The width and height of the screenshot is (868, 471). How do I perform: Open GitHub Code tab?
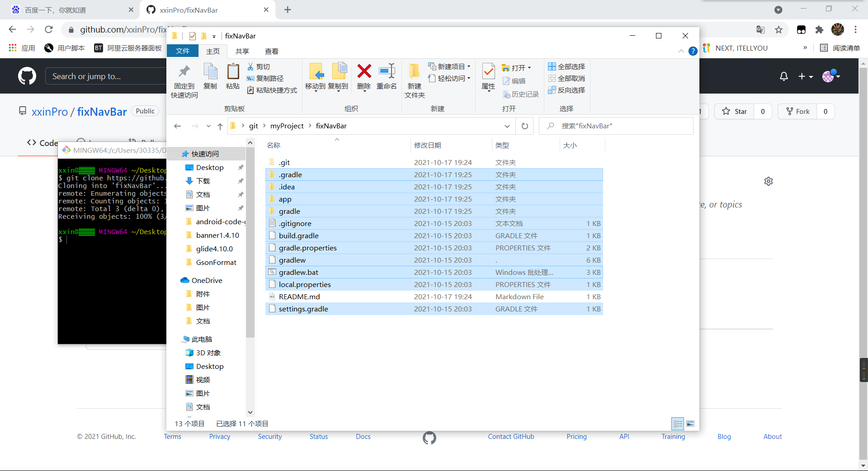[42, 143]
